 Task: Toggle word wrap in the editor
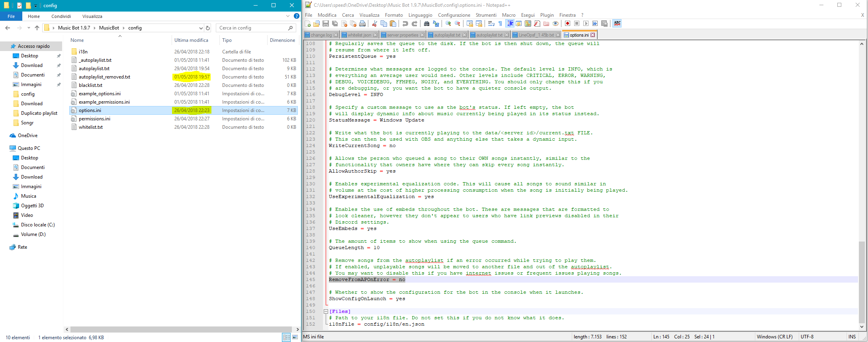click(x=491, y=24)
